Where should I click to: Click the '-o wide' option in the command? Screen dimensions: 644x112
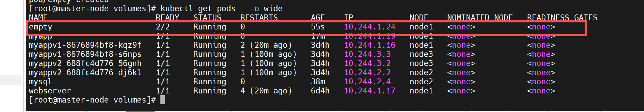(266, 9)
